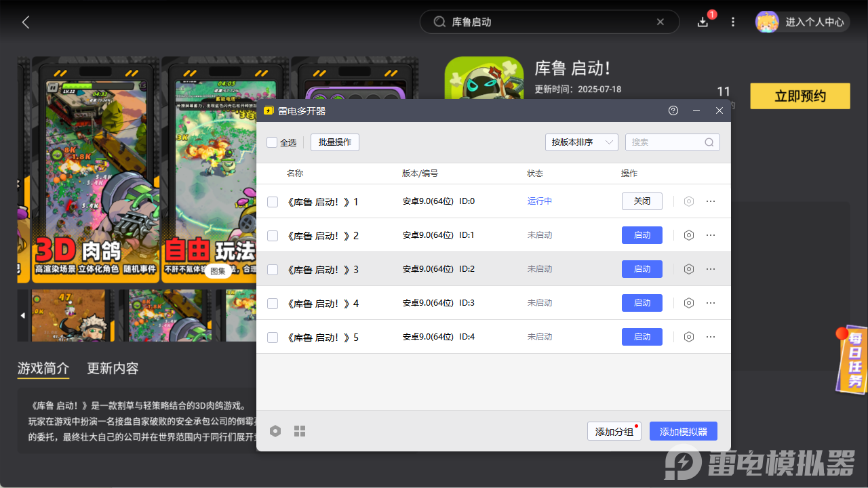Open help icon in multi-instance window
The image size is (868, 488).
[673, 110]
